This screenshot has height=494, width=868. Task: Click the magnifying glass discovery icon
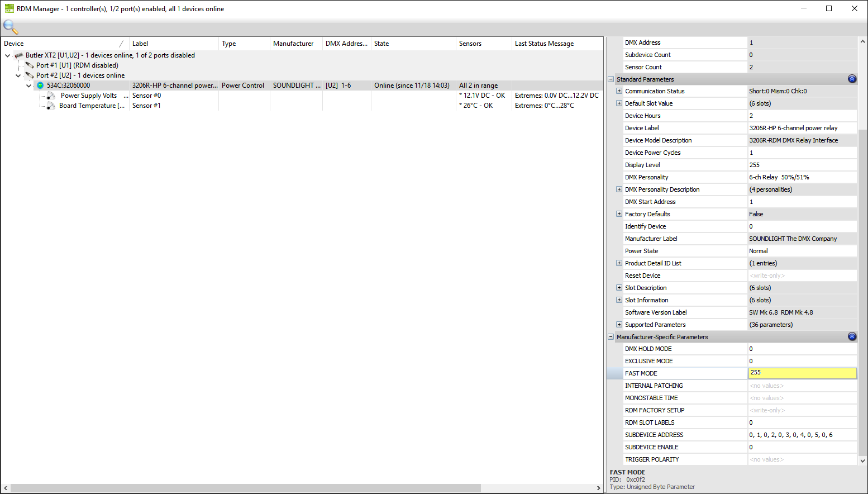tap(10, 26)
